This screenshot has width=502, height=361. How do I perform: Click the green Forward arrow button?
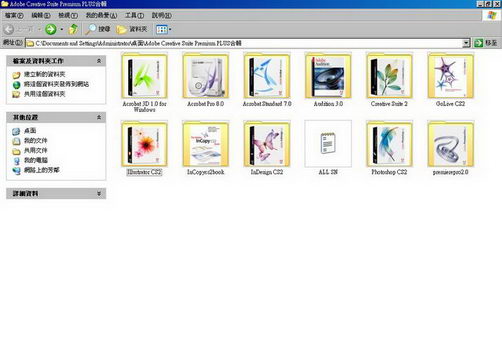(x=51, y=29)
